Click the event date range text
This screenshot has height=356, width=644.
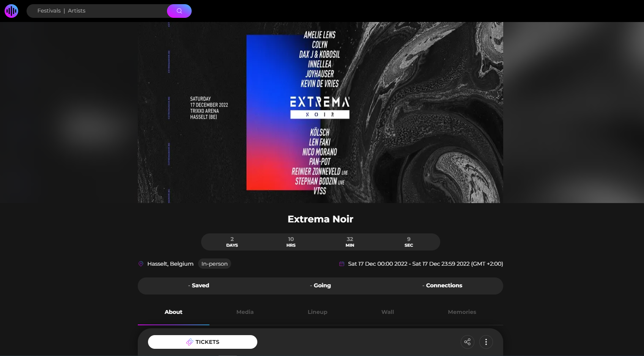[x=425, y=264]
